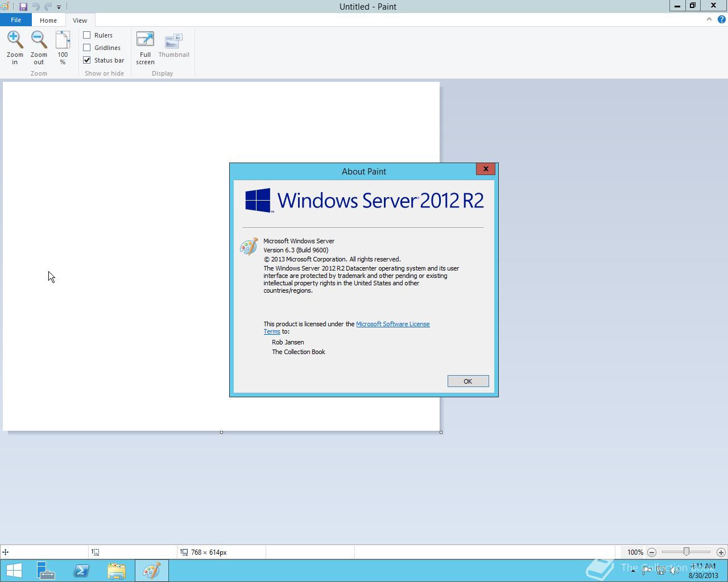The width and height of the screenshot is (728, 582).
Task: Click 'The Collection Book' licensee organization text
Action: 299,352
